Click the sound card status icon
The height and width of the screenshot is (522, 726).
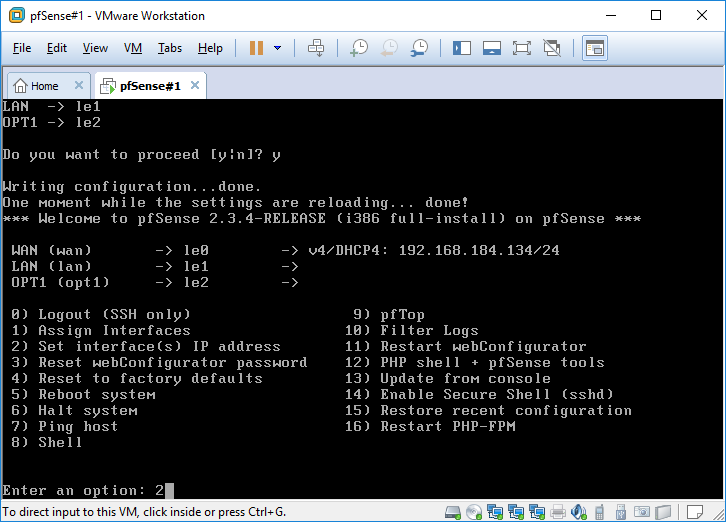(x=579, y=512)
